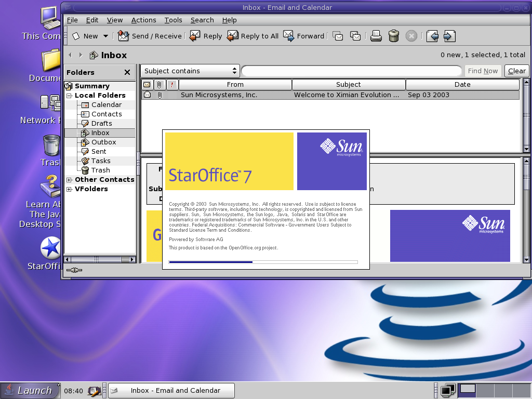Click the Delete trash can icon
This screenshot has width=532, height=399.
[394, 36]
